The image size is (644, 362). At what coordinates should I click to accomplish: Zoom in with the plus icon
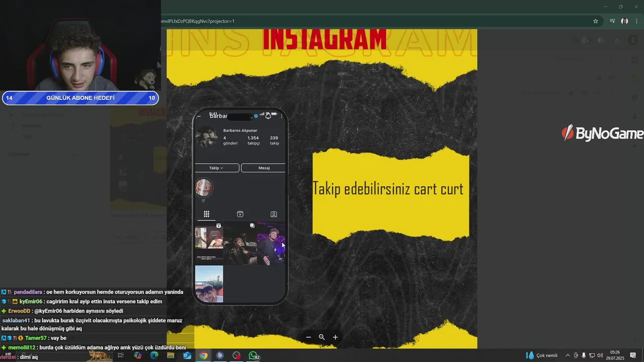point(336,337)
